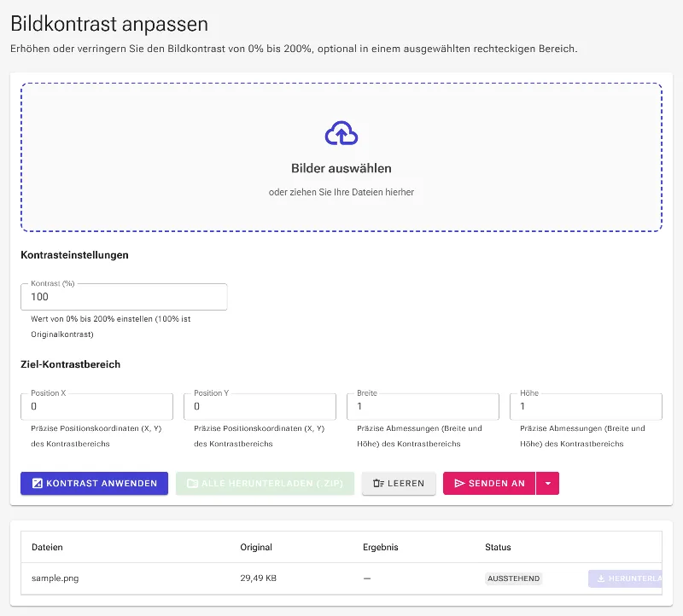The height and width of the screenshot is (616, 683).
Task: Click the Bildkontrast anpassen page title
Action: (x=109, y=24)
